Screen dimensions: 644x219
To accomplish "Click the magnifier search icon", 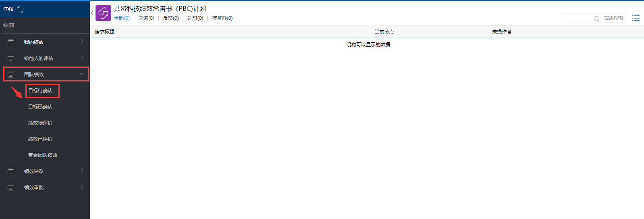I will coord(596,19).
